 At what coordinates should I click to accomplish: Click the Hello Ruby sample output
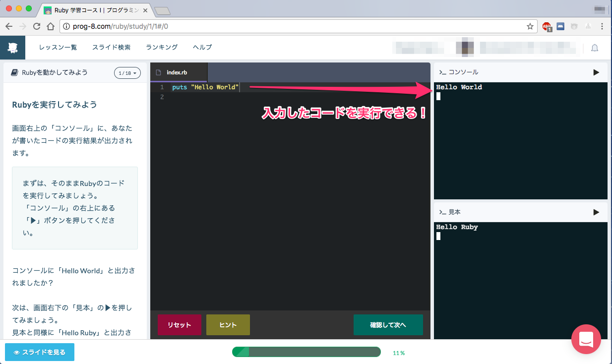[457, 227]
